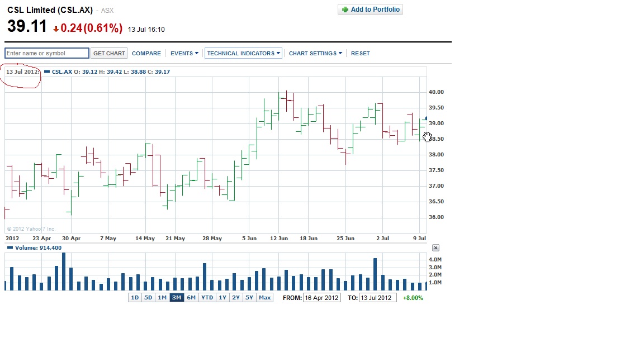Select the 1D time range
The height and width of the screenshot is (362, 644).
(135, 298)
